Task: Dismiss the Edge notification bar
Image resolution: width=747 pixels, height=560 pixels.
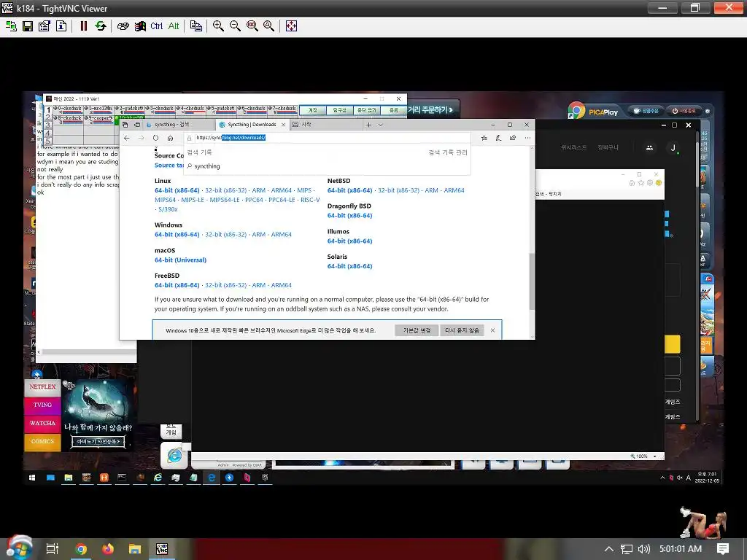Action: 492,330
